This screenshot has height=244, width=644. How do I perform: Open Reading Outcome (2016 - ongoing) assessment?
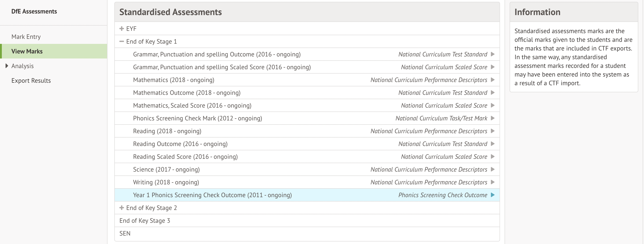(x=180, y=144)
